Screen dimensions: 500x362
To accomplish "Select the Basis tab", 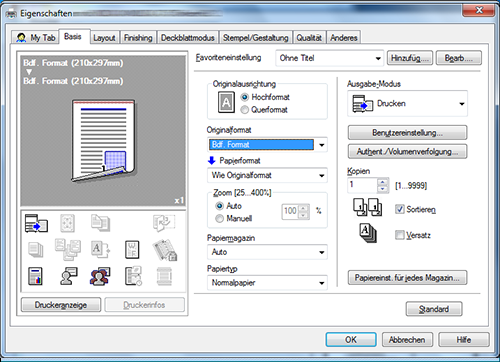I will coord(73,36).
